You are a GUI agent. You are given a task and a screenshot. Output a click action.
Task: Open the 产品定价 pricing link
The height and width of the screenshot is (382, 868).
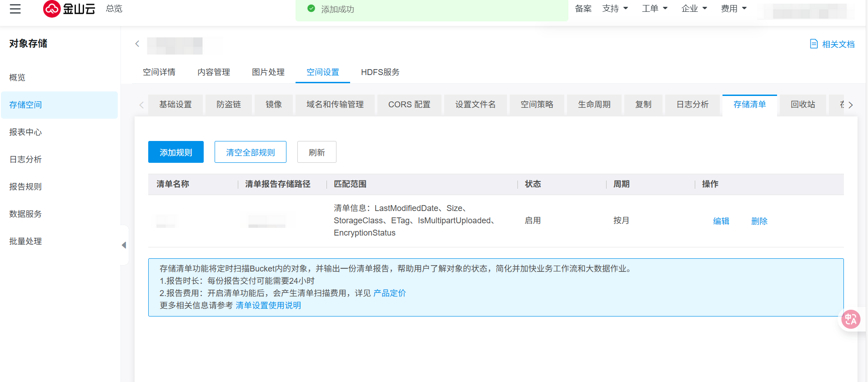coord(389,293)
